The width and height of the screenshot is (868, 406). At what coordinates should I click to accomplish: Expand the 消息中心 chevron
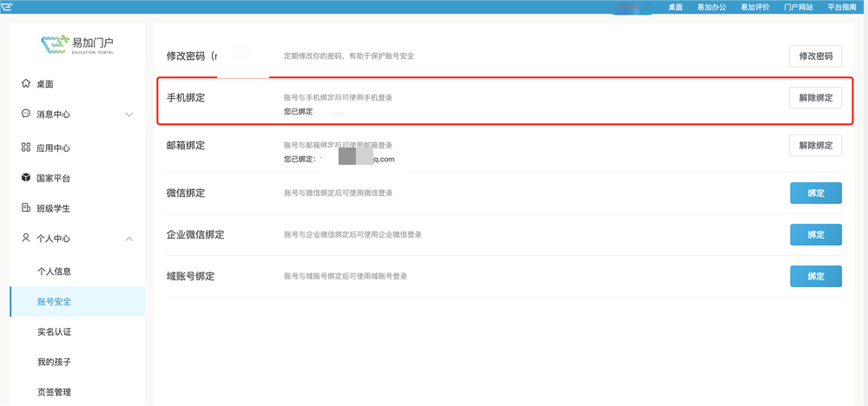pyautogui.click(x=129, y=115)
